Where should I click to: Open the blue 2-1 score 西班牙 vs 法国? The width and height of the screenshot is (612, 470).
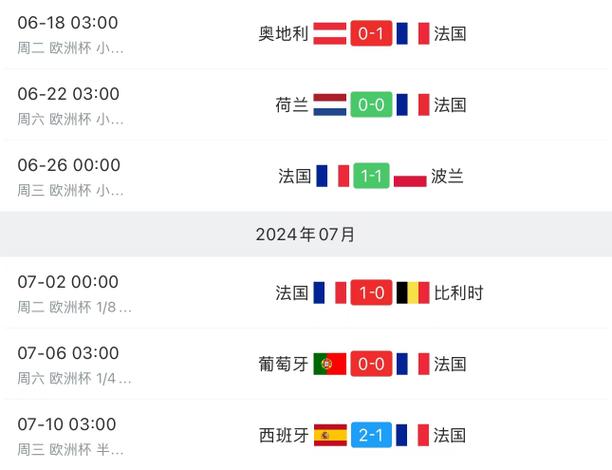371,435
